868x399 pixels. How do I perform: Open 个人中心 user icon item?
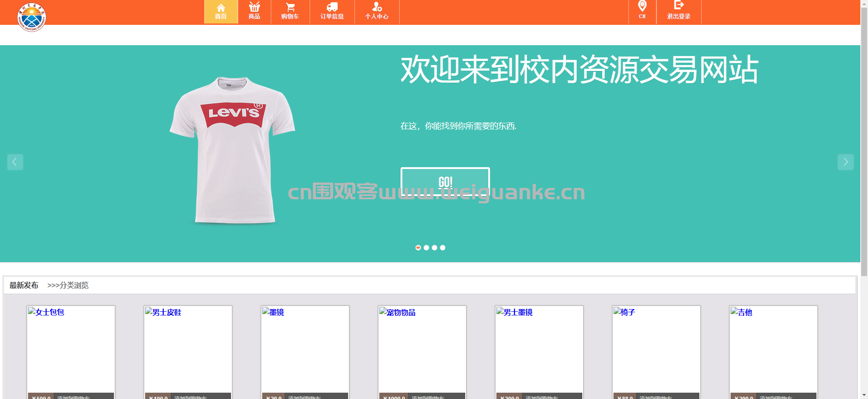tap(377, 12)
